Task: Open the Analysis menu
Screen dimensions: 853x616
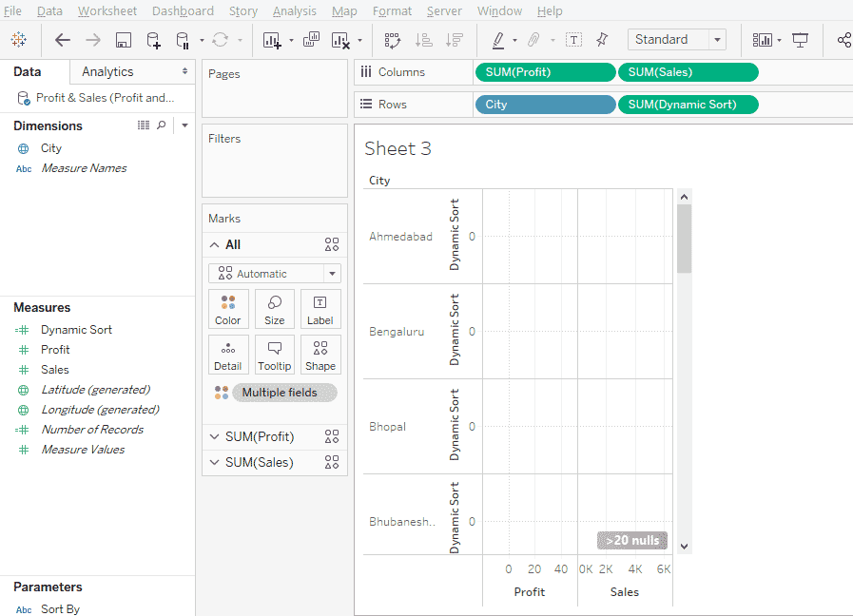Action: point(295,10)
